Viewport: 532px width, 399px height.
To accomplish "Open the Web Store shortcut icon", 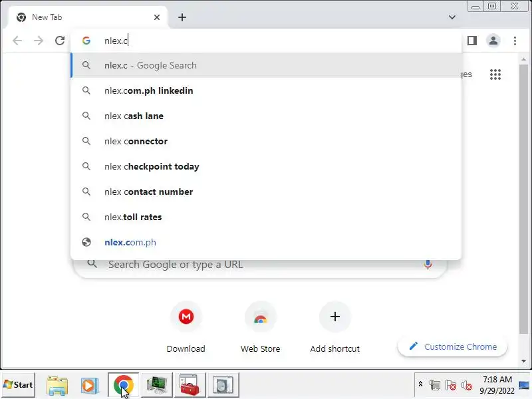I will click(260, 317).
